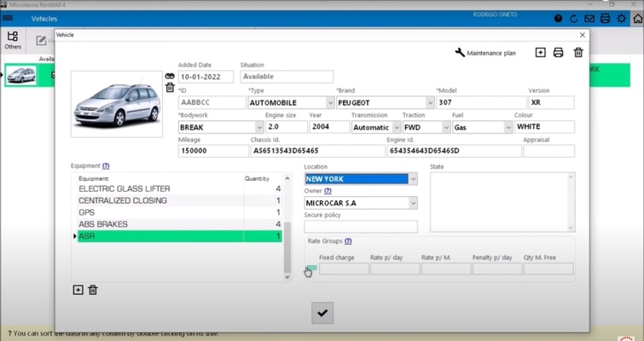Open the help question-mark icon in header

558,19
